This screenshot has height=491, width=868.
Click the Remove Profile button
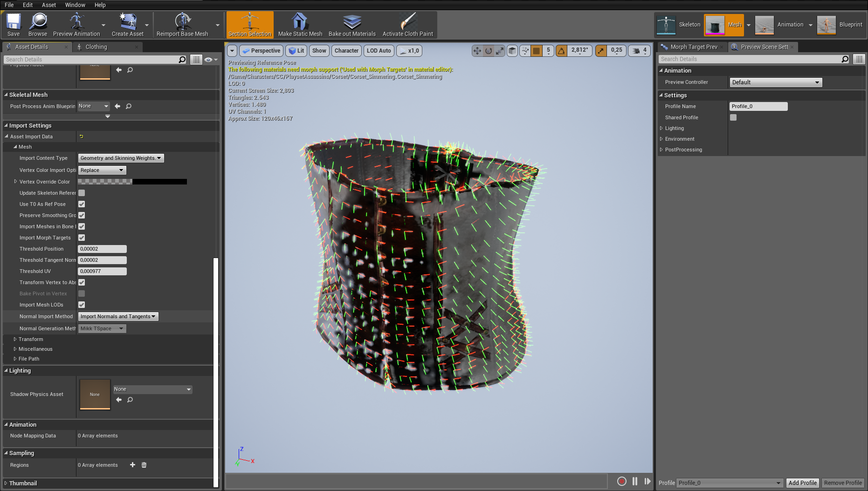coord(843,483)
